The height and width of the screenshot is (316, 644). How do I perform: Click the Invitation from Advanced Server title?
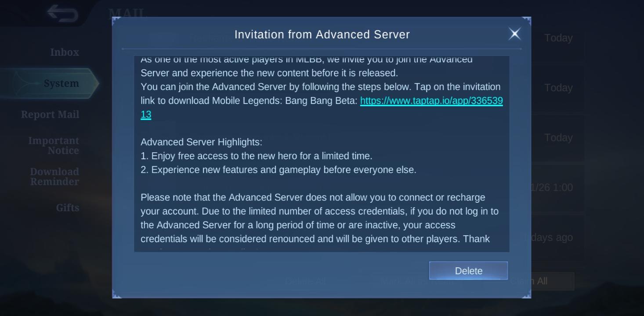pos(322,35)
